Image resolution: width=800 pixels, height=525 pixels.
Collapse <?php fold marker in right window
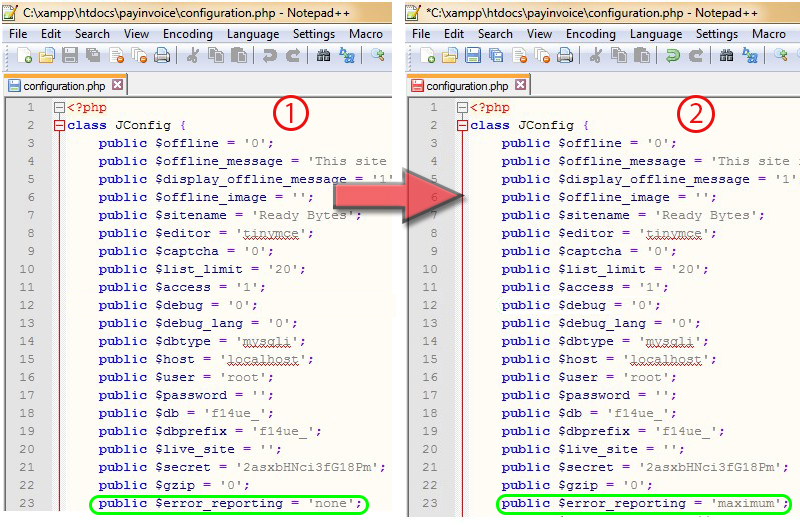462,108
